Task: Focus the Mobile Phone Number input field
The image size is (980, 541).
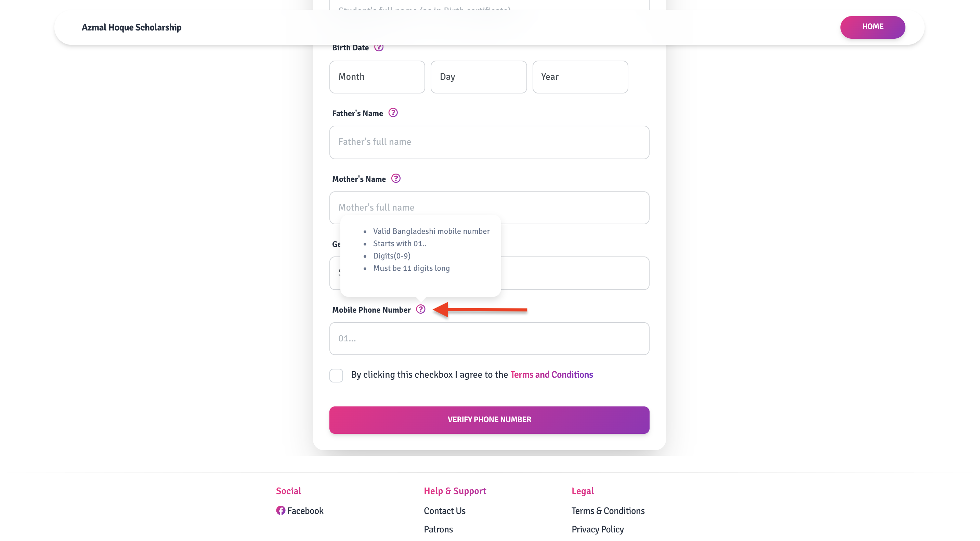Action: 489,338
